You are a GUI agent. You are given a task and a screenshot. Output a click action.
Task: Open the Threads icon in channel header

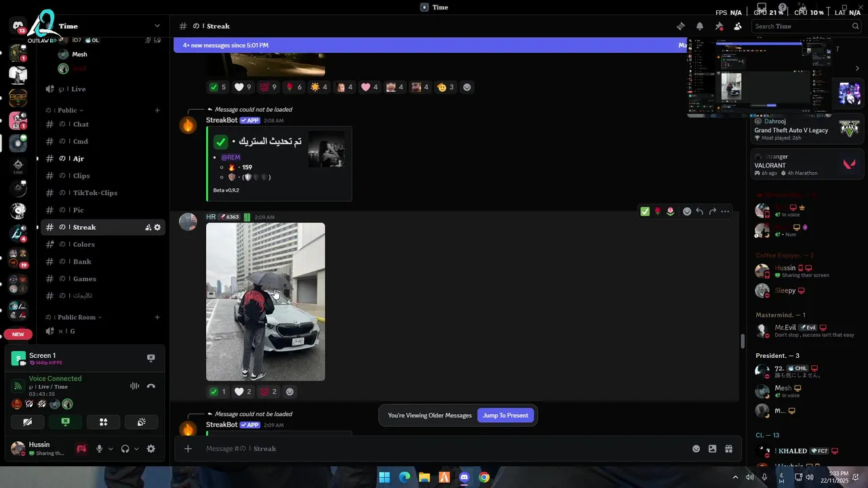point(681,26)
